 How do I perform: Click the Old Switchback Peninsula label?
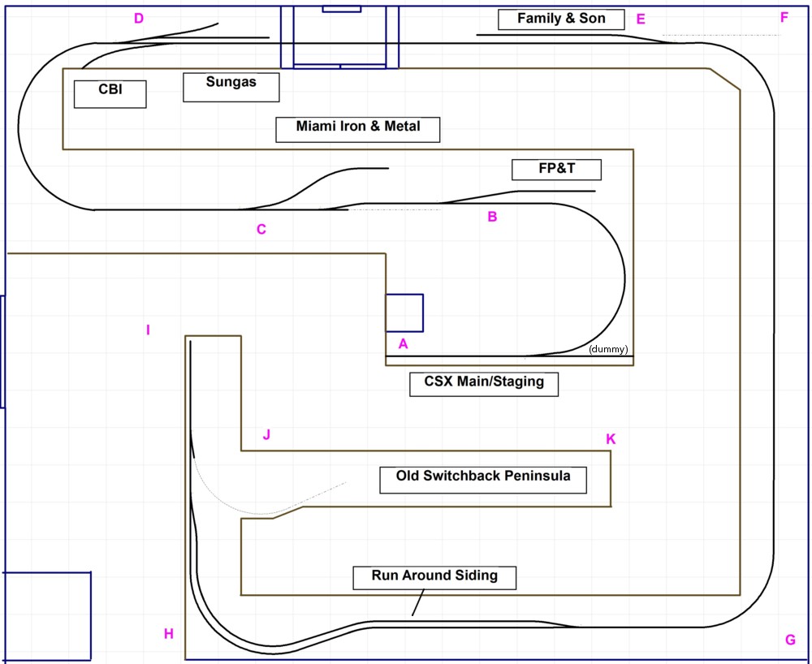[483, 480]
